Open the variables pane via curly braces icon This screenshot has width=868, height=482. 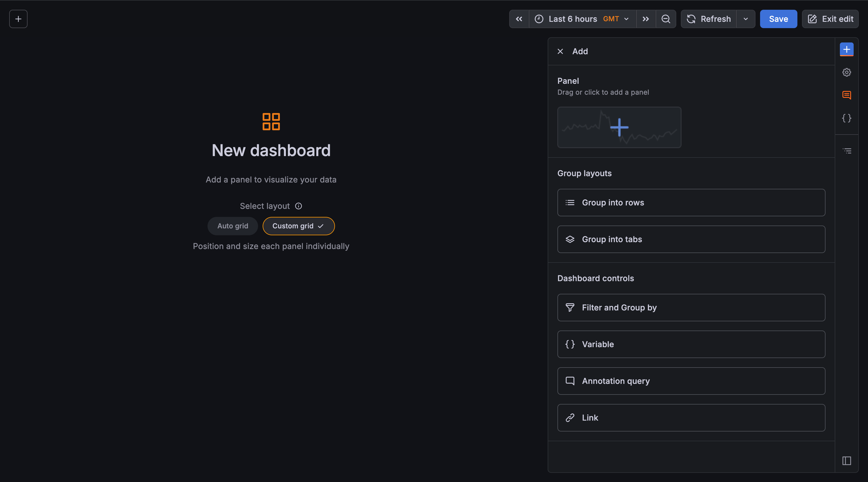coord(847,118)
